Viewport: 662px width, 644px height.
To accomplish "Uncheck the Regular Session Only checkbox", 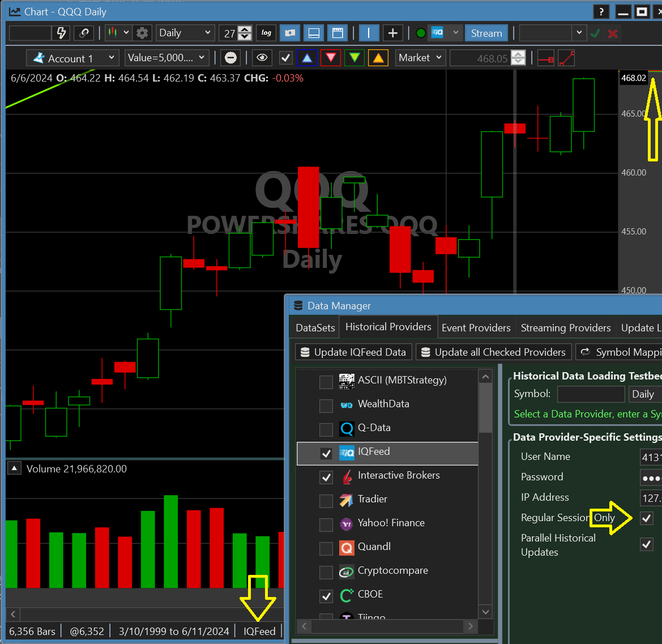I will [646, 518].
